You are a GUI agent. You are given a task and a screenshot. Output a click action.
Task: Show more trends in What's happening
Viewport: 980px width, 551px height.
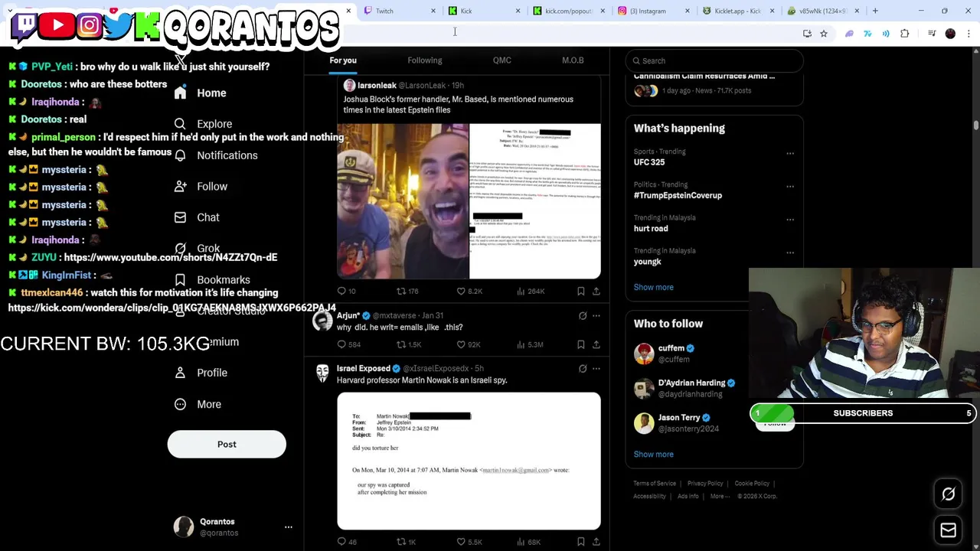pos(654,287)
